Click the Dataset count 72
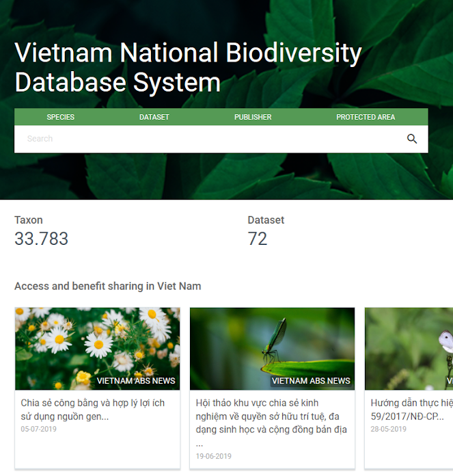 258,239
